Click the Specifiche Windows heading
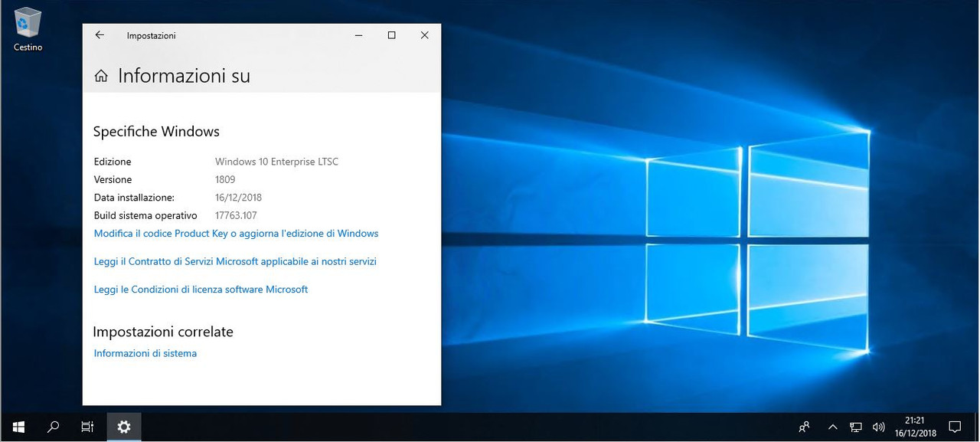The height and width of the screenshot is (442, 980). tap(156, 132)
